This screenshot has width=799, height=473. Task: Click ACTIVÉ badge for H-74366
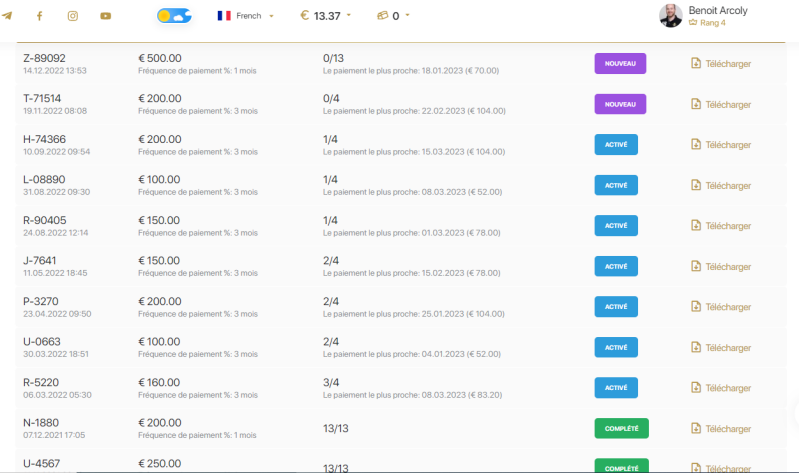(x=616, y=145)
